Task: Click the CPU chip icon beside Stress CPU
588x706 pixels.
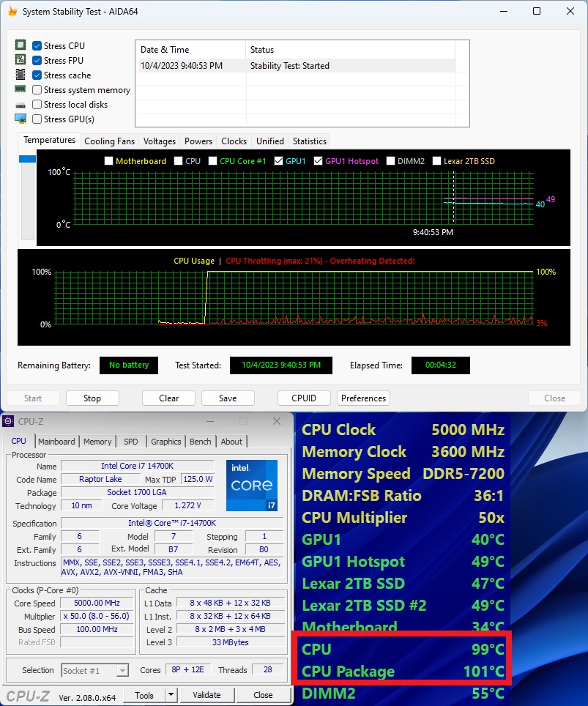Action: [21, 45]
